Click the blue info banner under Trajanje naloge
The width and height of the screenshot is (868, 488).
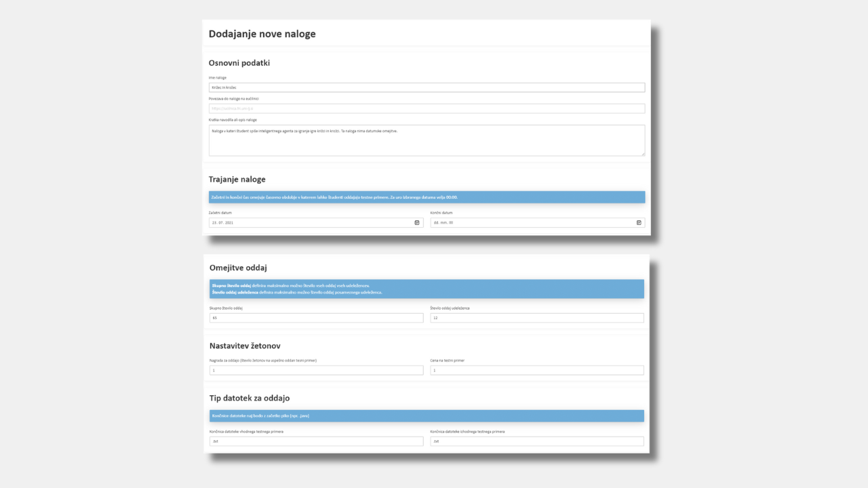pos(427,197)
